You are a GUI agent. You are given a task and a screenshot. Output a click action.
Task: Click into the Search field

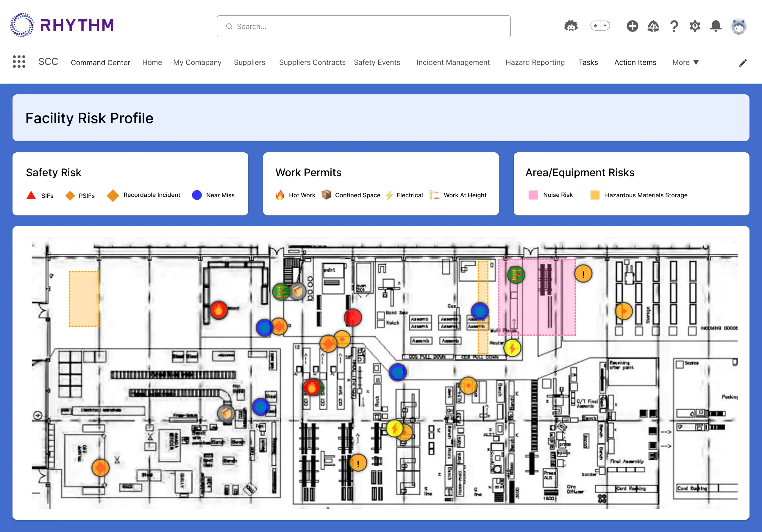coord(363,26)
